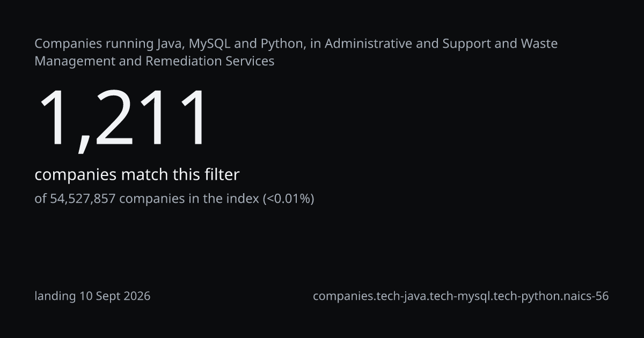This screenshot has width=644, height=338.
Task: Click 'tech-mysql' segment of the slug
Action: point(457,296)
